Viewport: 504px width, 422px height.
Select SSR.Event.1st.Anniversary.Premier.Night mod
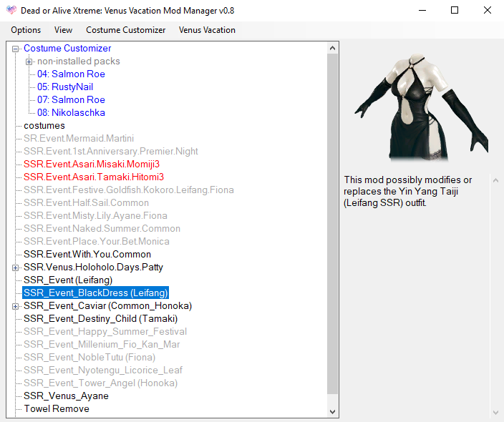(111, 151)
